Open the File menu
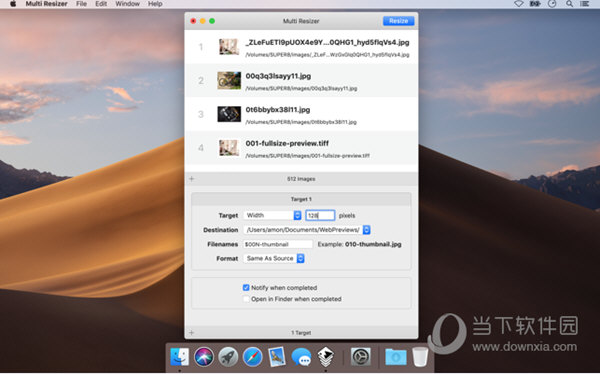 coord(81,4)
